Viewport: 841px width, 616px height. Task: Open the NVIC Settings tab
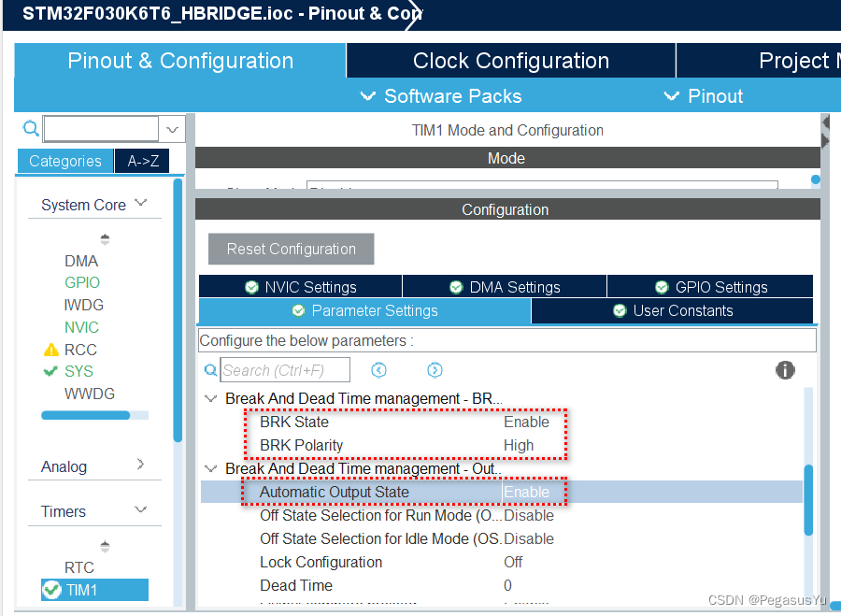300,287
